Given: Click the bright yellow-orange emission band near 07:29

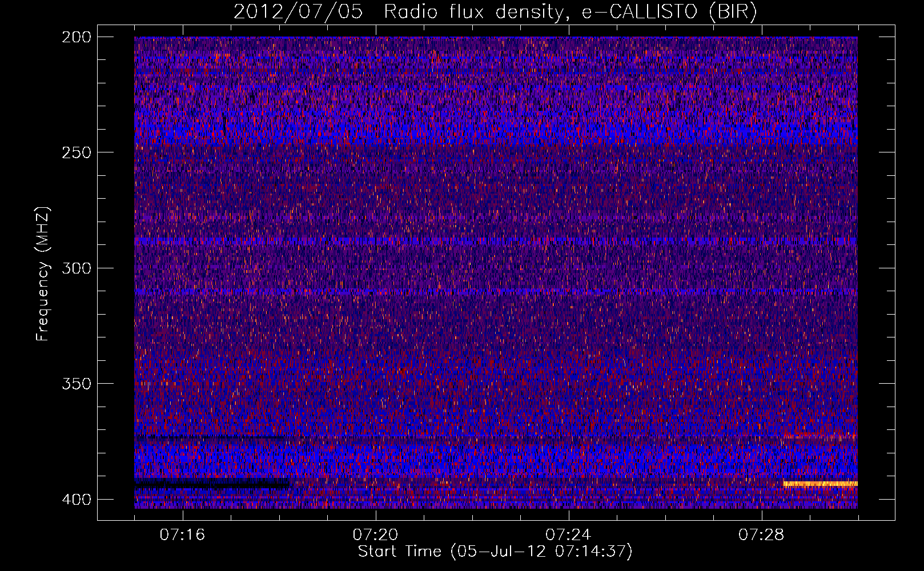Looking at the screenshot, I should (821, 484).
